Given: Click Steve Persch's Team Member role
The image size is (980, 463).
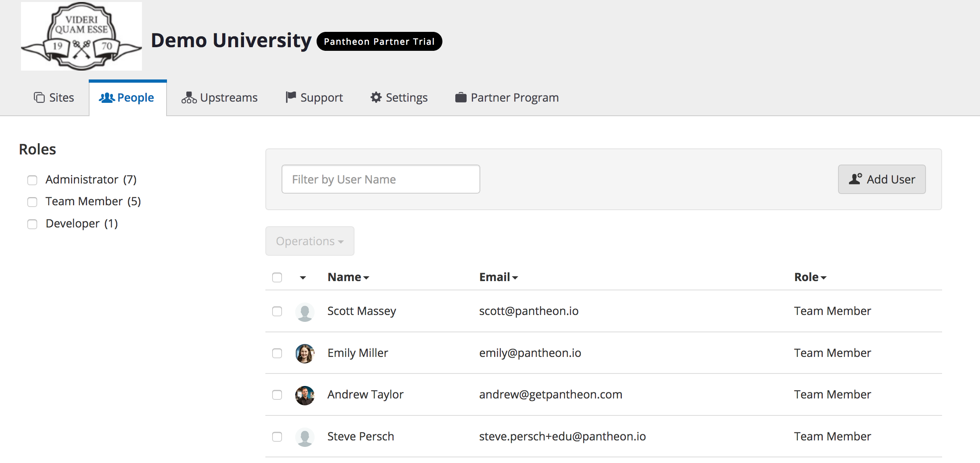Looking at the screenshot, I should point(832,436).
